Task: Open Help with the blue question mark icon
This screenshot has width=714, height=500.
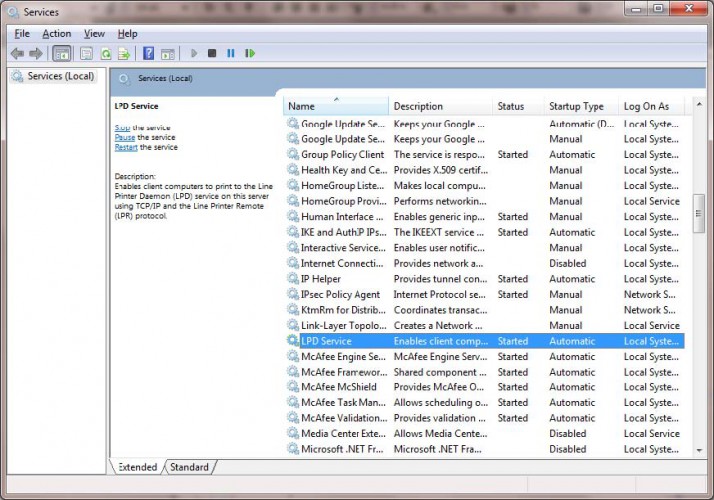Action: (148, 54)
